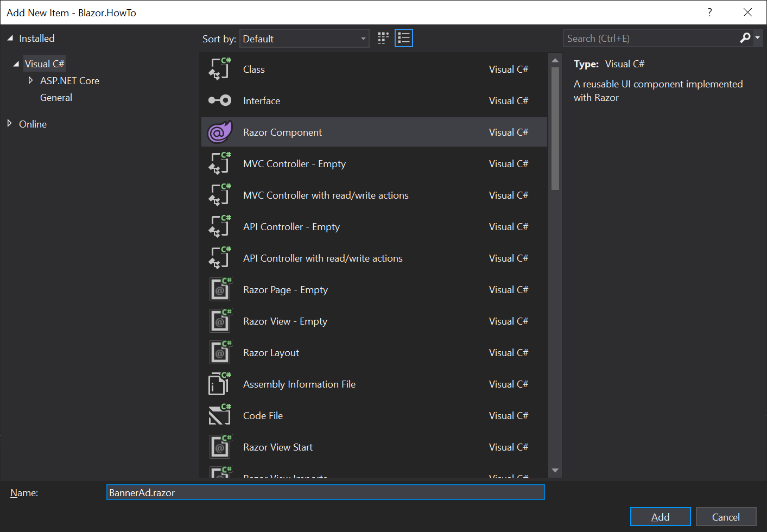Click the MVC Controller - Empty icon
The height and width of the screenshot is (532, 767).
[x=219, y=163]
